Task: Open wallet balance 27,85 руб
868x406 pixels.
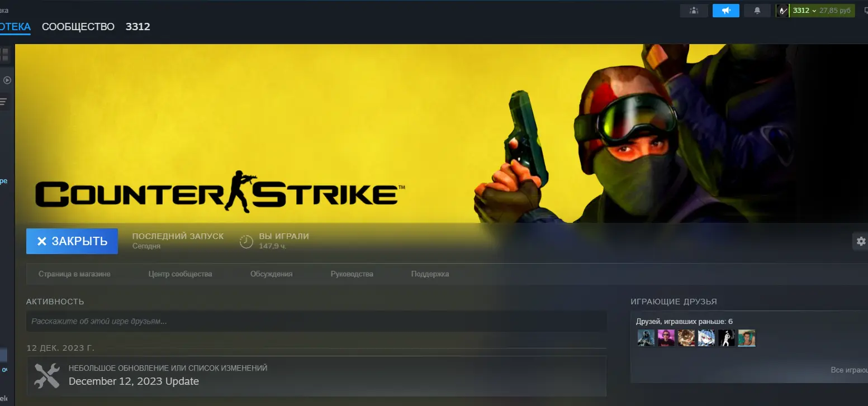Action: [835, 11]
